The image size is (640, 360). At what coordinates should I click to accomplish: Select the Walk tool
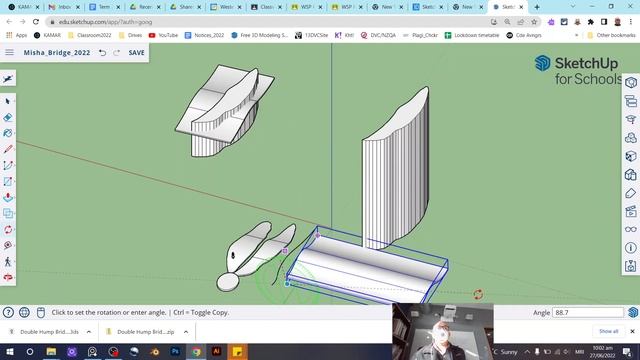8,261
